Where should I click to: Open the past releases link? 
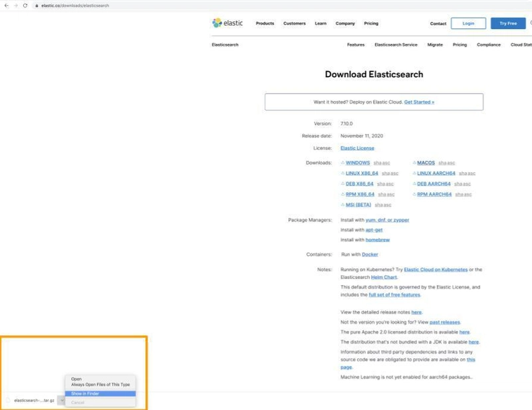pyautogui.click(x=445, y=322)
